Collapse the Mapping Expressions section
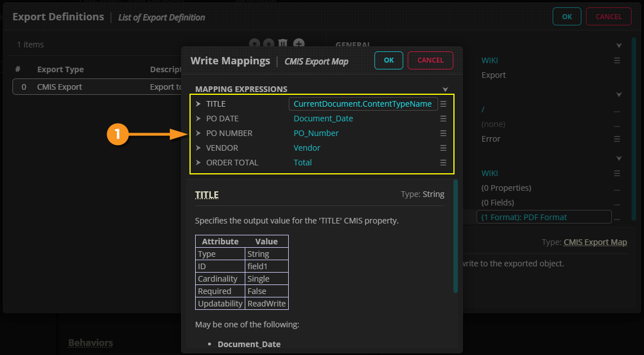The width and height of the screenshot is (644, 355). point(445,89)
